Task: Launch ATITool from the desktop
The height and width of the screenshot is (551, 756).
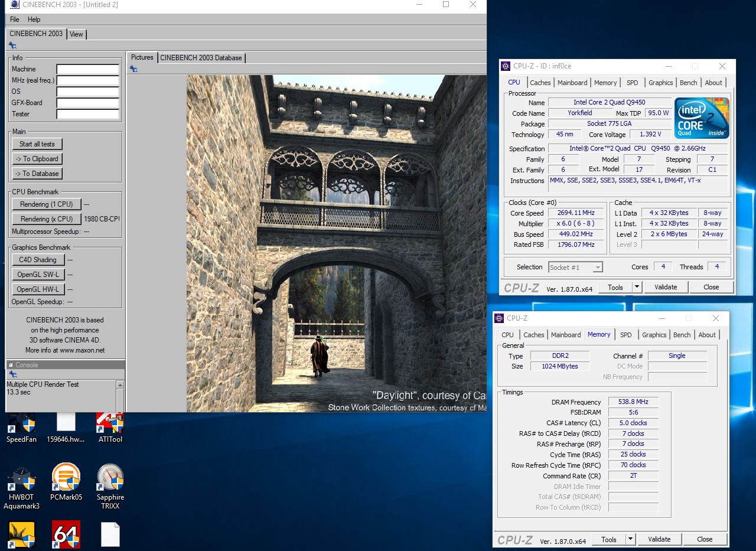Action: [110, 428]
